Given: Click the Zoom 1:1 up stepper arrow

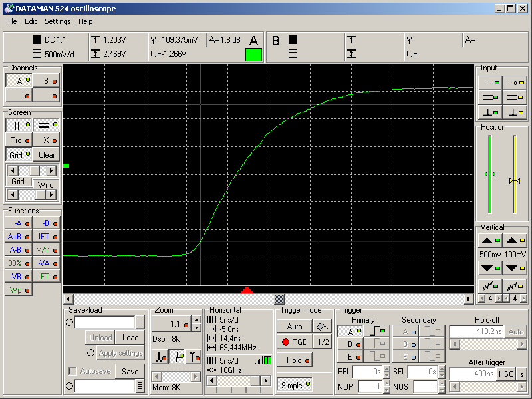Looking at the screenshot, I should click(198, 321).
